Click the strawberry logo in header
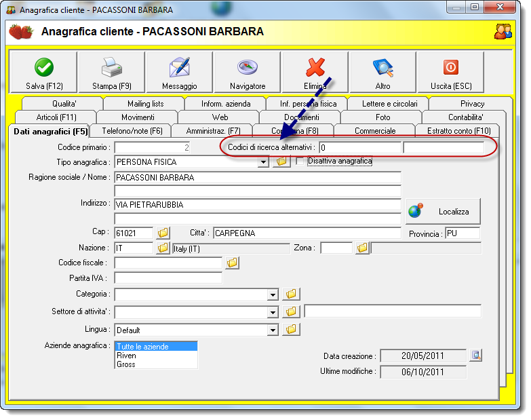The image size is (531, 420). pos(21,31)
